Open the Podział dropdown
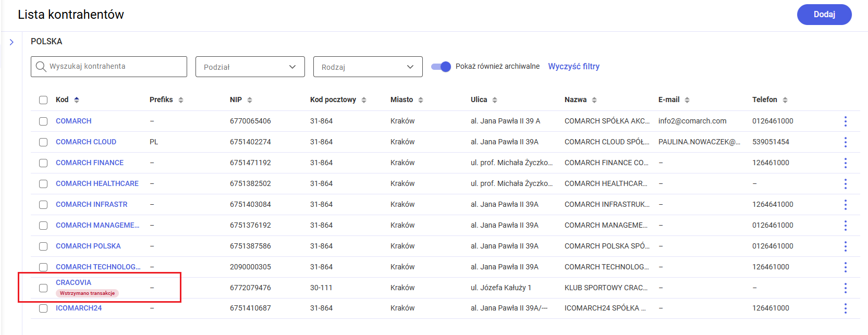This screenshot has width=868, height=335. click(x=250, y=67)
